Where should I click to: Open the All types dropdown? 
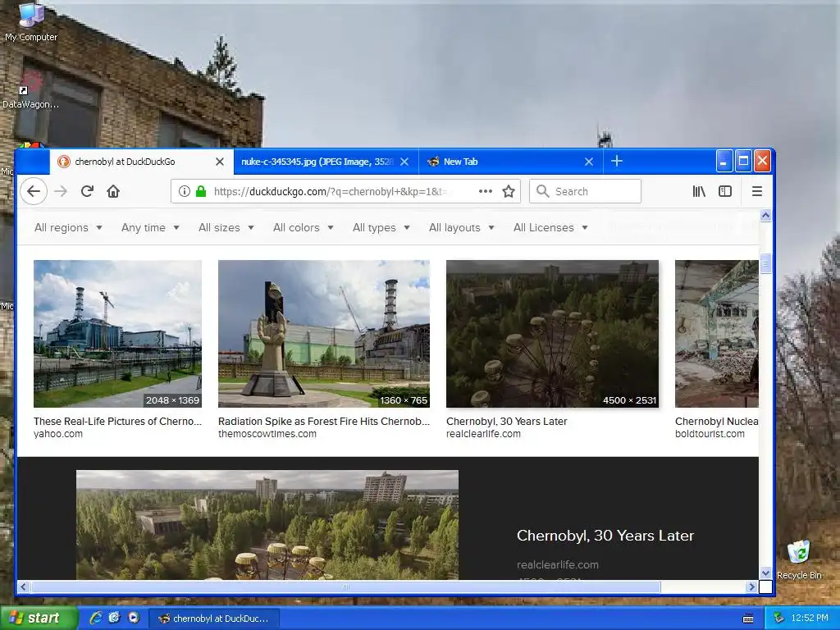[381, 228]
